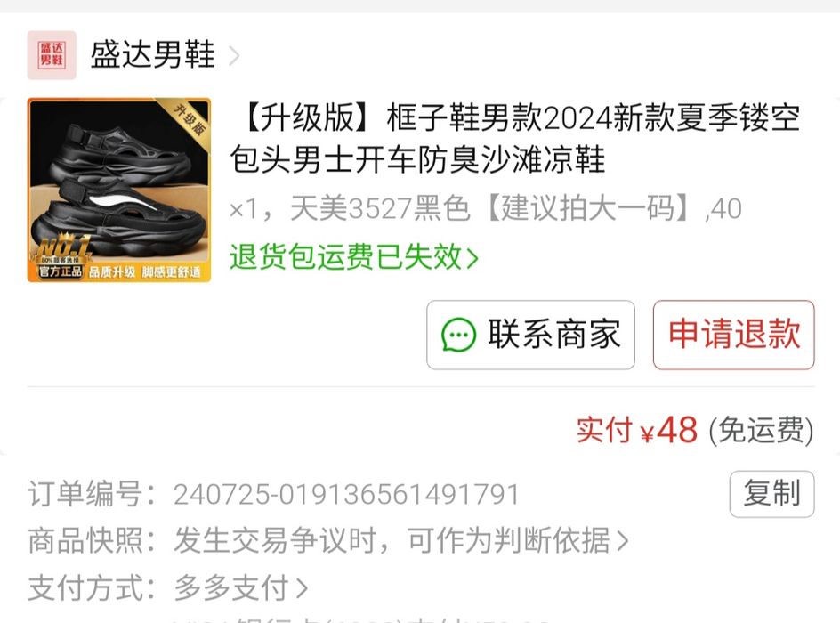Tap the 实付 ¥48 amount
The width and height of the screenshot is (840, 623).
pyautogui.click(x=637, y=430)
